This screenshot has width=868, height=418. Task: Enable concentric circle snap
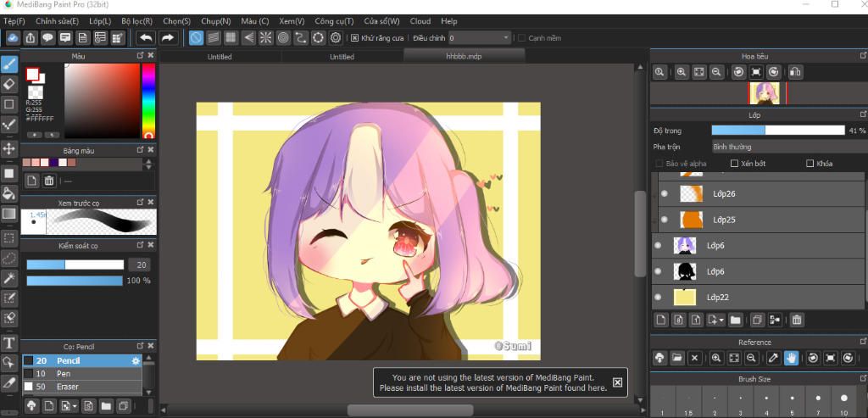pos(283,37)
